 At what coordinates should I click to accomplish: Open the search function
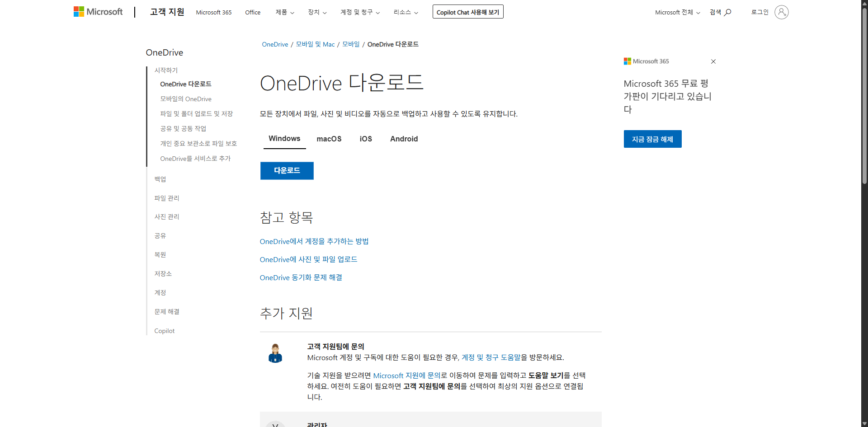pos(719,12)
